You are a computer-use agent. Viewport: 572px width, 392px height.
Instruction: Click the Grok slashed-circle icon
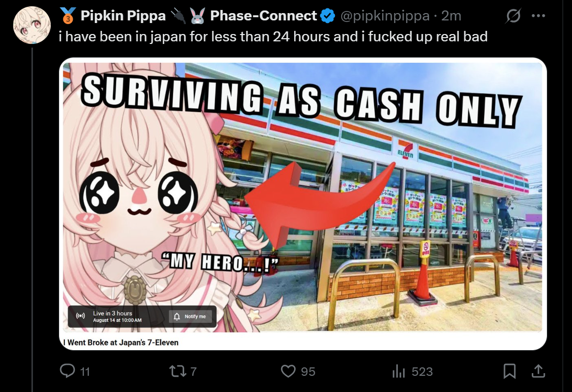(513, 16)
